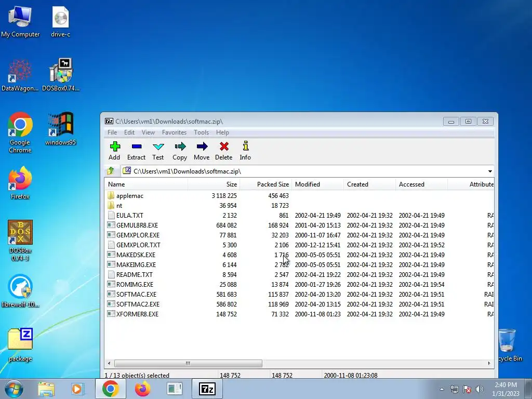
Task: Click the Delete toolbar icon
Action: (x=224, y=147)
